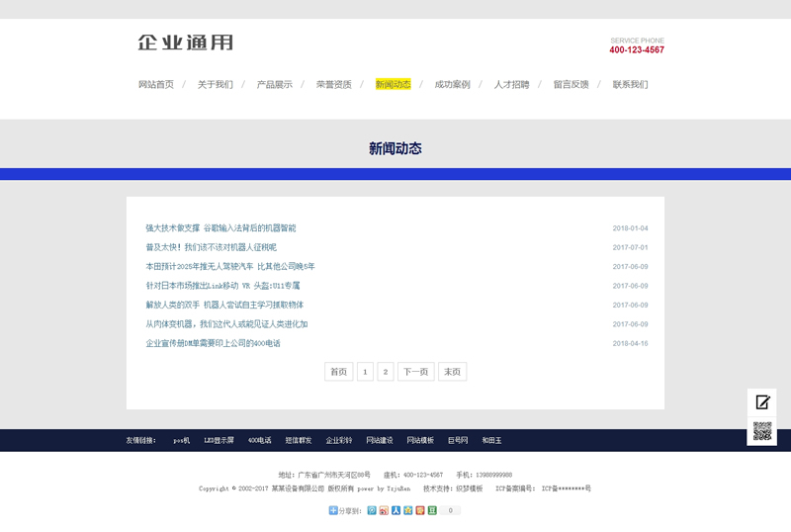
Task: Jump to last page with 末页
Action: 452,372
